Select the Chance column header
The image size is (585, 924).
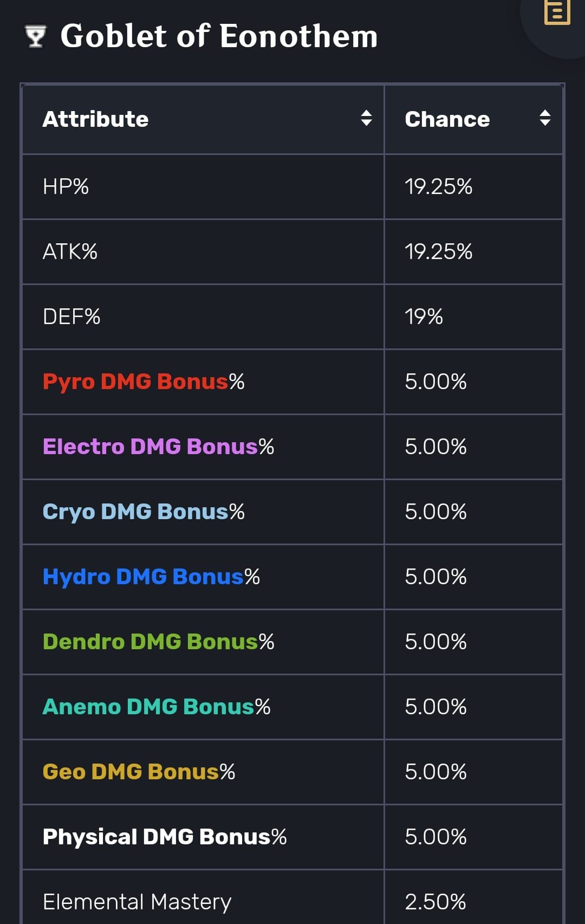pyautogui.click(x=447, y=119)
